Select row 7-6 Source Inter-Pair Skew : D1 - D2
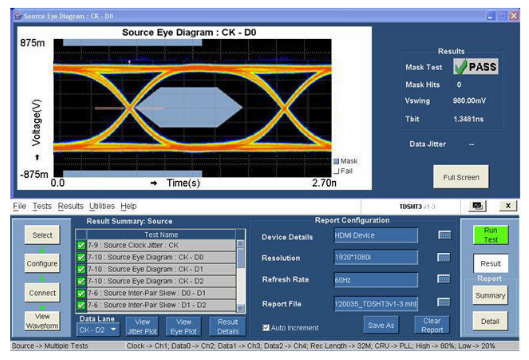Viewport: 529px width, 360px height. point(161,305)
